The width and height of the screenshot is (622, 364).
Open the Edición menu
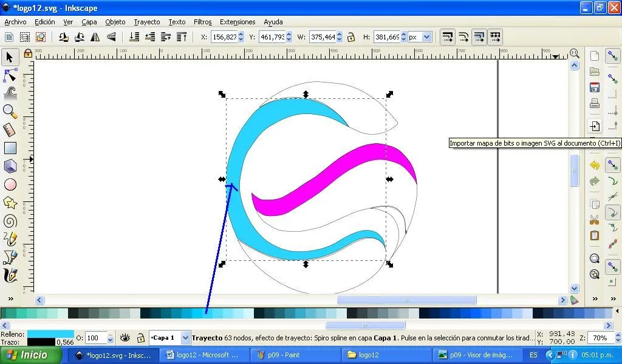45,22
